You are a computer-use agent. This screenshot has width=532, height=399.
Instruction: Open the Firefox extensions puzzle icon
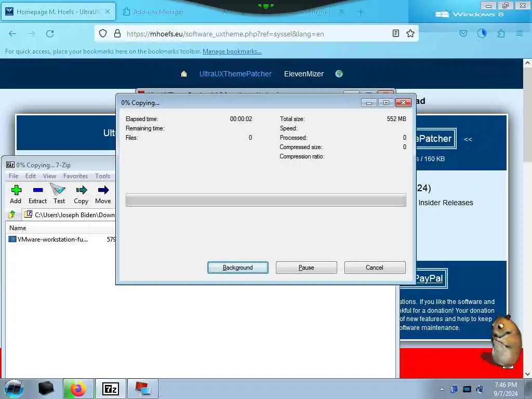pos(501,33)
